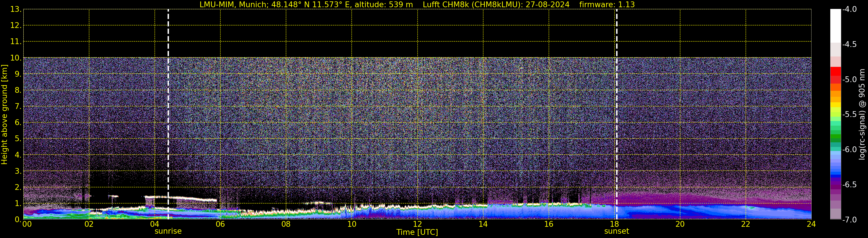868x238 pixels.
Task: Click the 'Height above ground [km]' axis label
Action: [x=4, y=115]
